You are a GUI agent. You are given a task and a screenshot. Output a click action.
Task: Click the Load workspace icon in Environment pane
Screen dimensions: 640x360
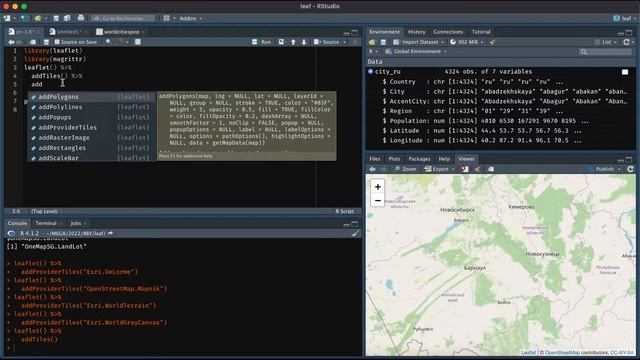(x=372, y=42)
